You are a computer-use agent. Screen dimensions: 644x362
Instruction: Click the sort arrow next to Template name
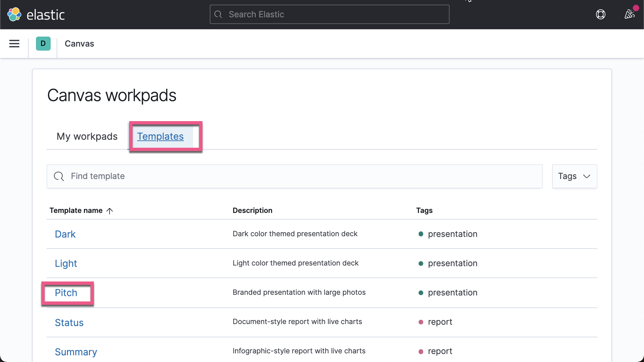(x=109, y=211)
